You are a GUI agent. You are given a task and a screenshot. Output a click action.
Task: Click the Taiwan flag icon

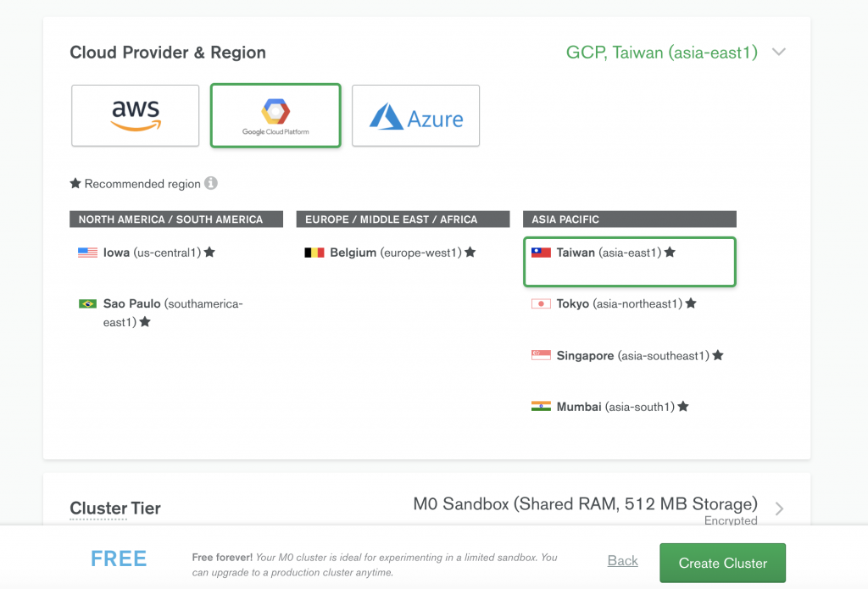(541, 253)
